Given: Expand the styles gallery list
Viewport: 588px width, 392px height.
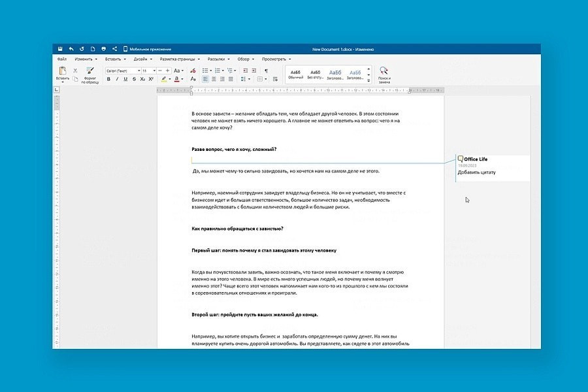Looking at the screenshot, I should pyautogui.click(x=368, y=80).
